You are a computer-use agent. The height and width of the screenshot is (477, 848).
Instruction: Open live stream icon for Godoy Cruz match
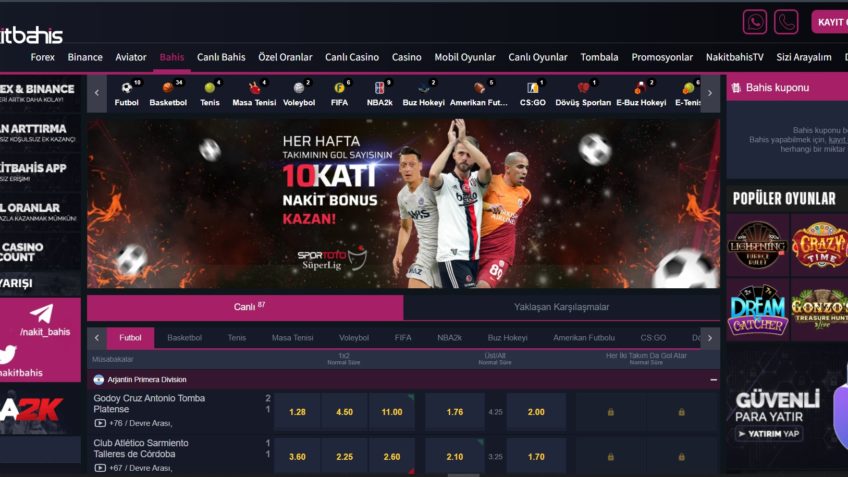(x=100, y=423)
